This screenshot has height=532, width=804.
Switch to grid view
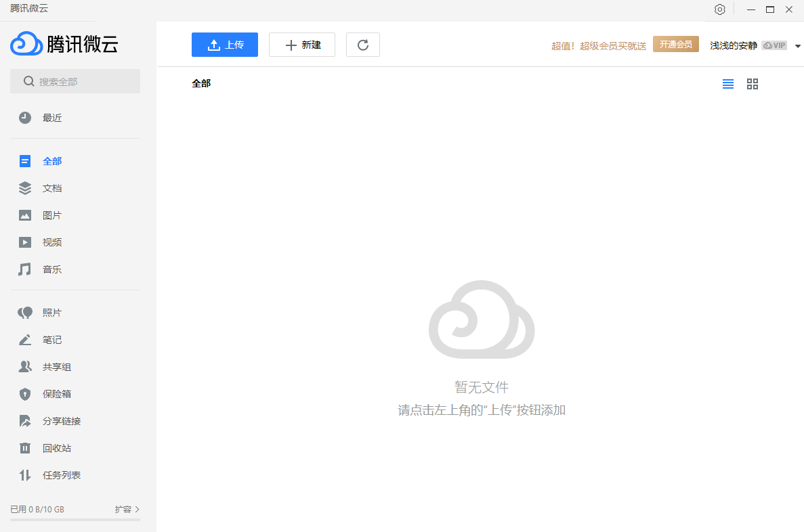753,84
